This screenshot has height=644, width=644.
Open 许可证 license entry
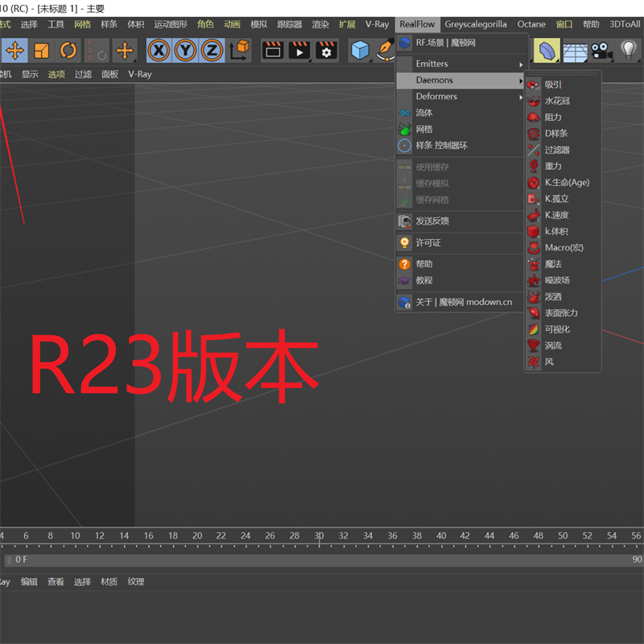[460, 243]
